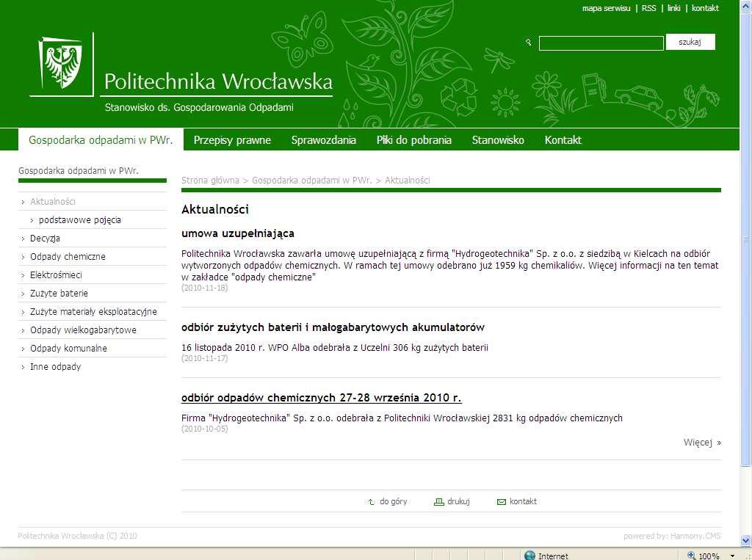The height and width of the screenshot is (560, 752).
Task: Open the RSS link in header
Action: (x=649, y=8)
